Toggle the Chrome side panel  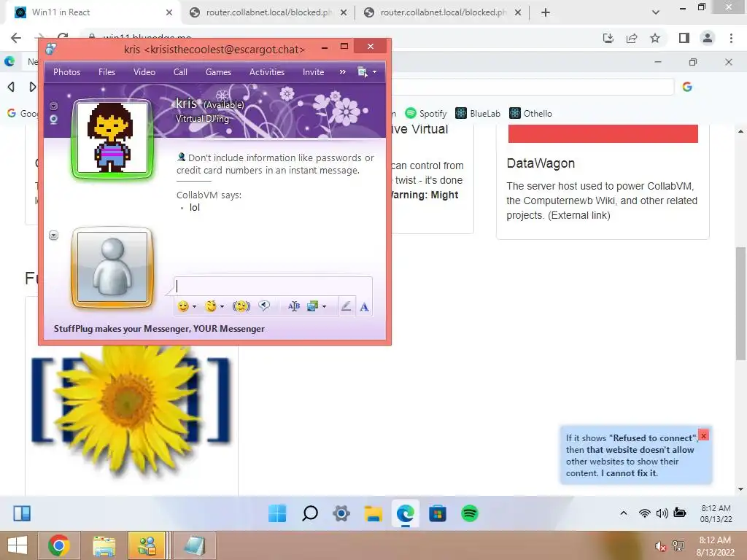click(684, 38)
